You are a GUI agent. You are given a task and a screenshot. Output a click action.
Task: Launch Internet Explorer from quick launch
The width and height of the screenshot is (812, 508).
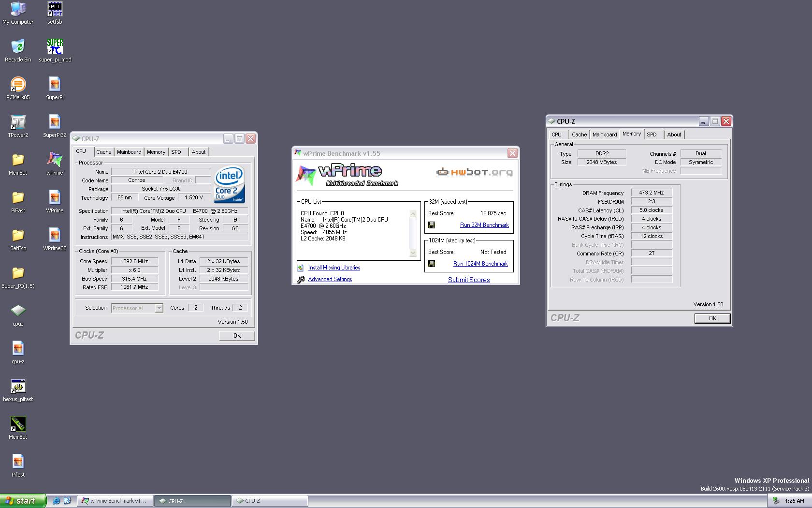(56, 501)
